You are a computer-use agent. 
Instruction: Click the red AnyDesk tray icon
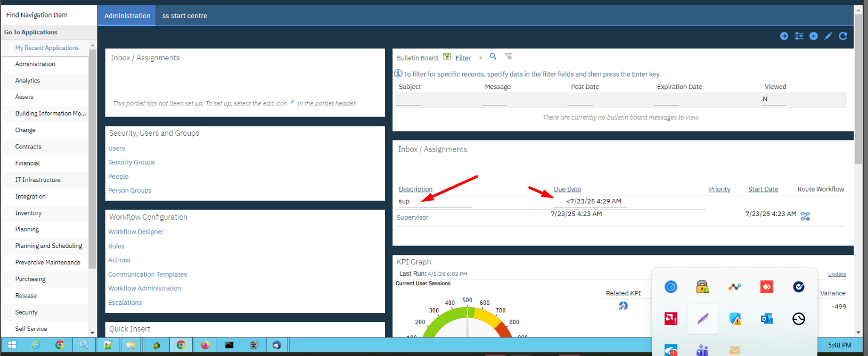point(767,287)
